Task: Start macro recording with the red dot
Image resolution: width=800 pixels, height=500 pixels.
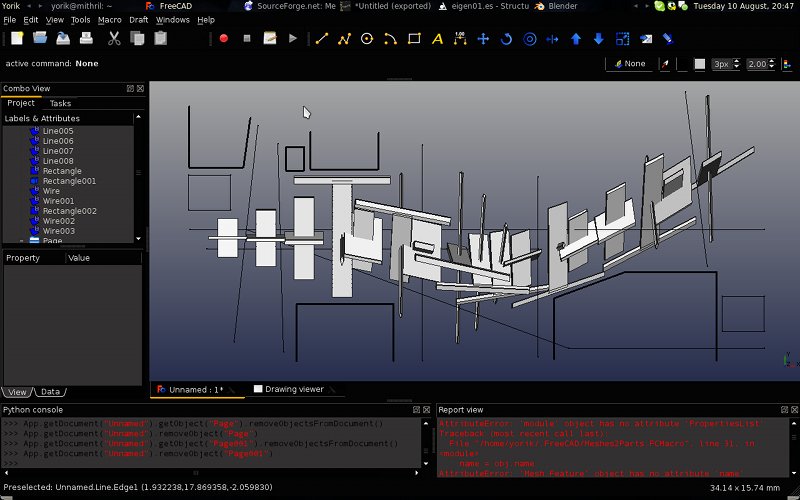Action: click(x=223, y=39)
